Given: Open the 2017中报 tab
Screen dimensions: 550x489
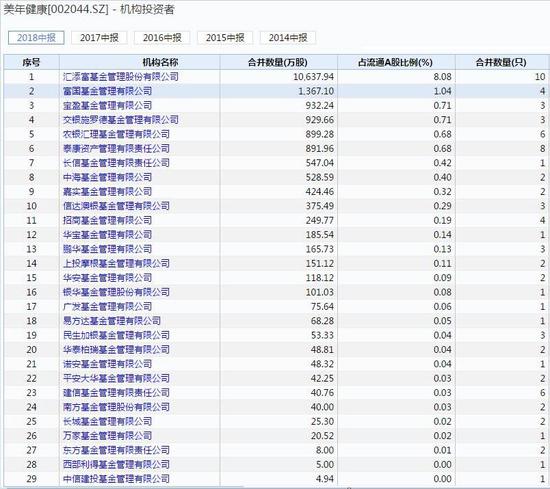Looking at the screenshot, I should 99,38.
